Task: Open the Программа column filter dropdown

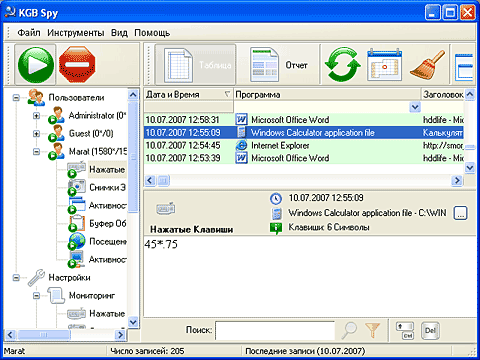Action: [x=415, y=107]
